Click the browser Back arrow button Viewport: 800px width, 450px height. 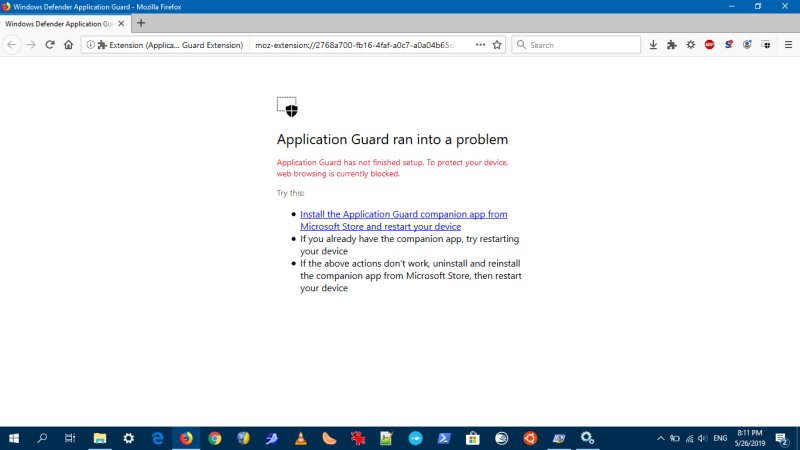[12, 45]
